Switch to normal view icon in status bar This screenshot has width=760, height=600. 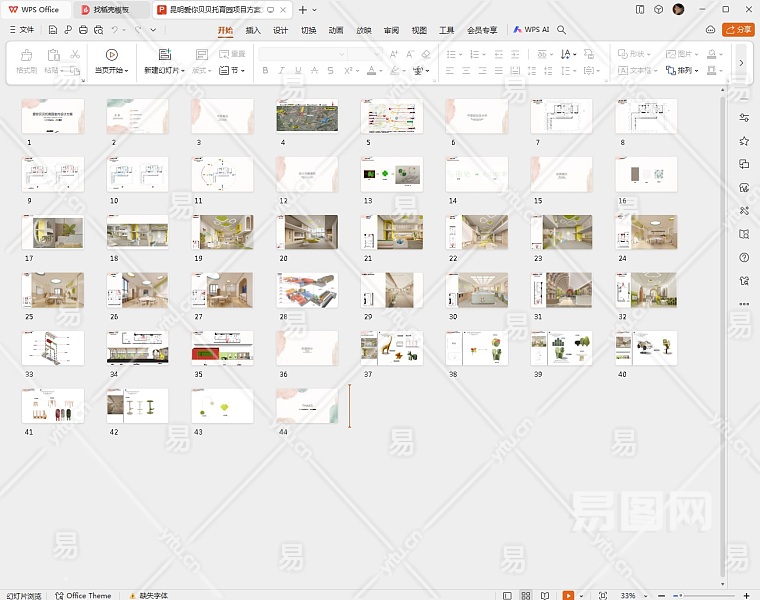tap(506, 595)
